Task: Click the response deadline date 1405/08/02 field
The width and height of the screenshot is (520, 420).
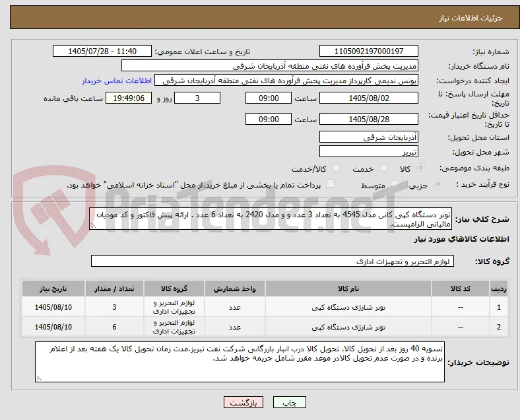Action: pyautogui.click(x=368, y=98)
